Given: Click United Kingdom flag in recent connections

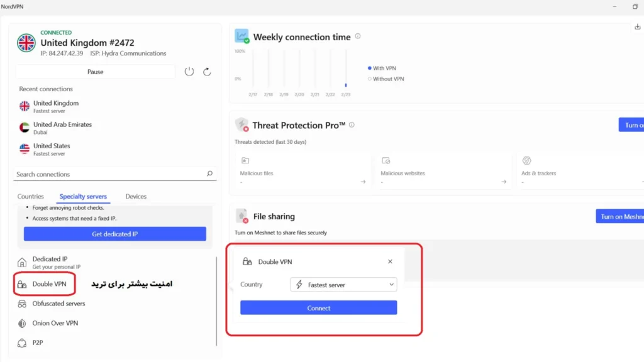Looking at the screenshot, I should tap(25, 106).
